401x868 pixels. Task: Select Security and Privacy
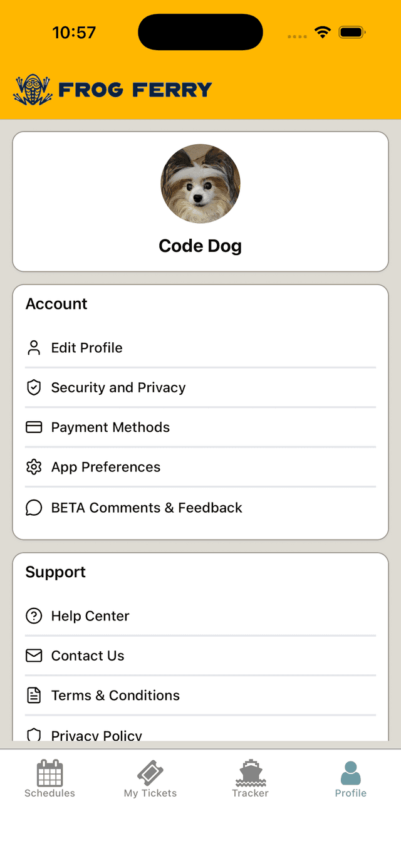[118, 387]
